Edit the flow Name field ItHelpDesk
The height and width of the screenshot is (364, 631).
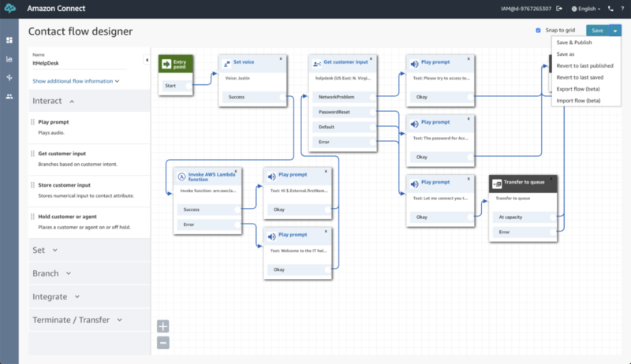79,63
